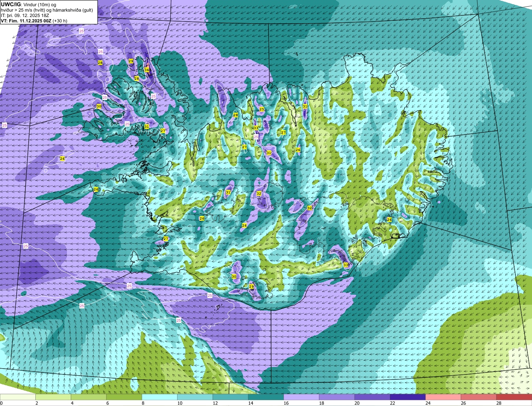Select the 0–2 pale yellow color scale swatch
The image size is (532, 406).
[18, 397]
